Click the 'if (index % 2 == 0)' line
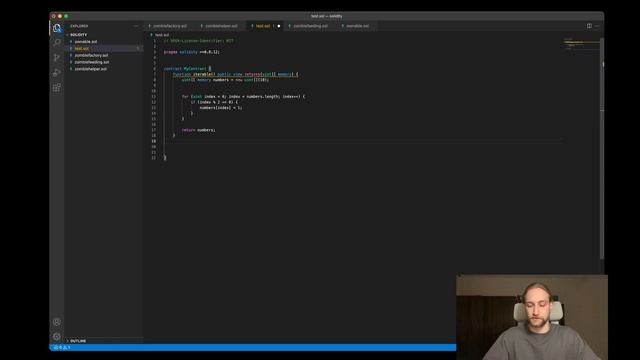640x360 pixels. coord(214,102)
